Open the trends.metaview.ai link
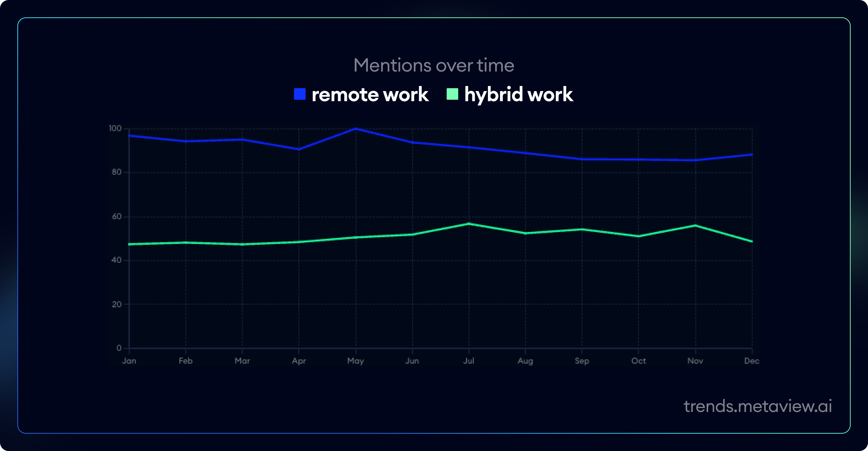Viewport: 868px width, 451px height. coord(758,406)
